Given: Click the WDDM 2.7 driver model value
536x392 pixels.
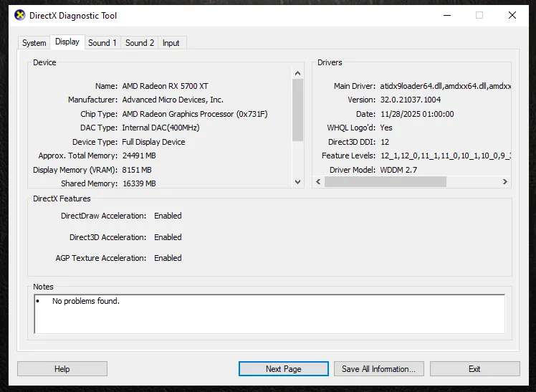Looking at the screenshot, I should [398, 170].
